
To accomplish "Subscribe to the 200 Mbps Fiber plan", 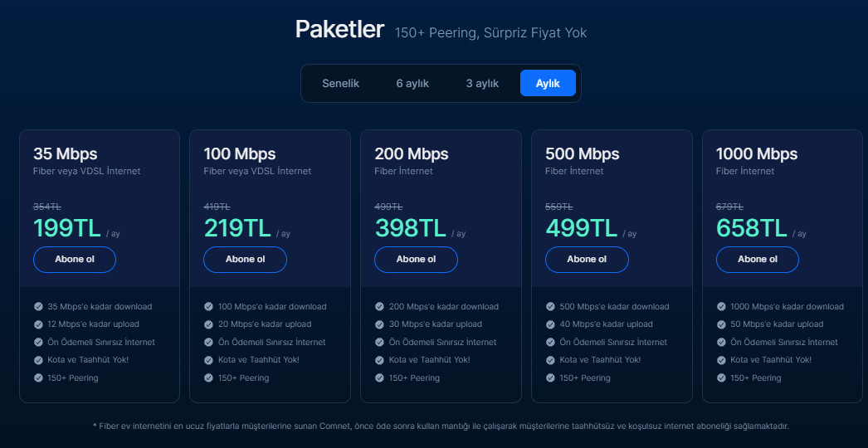I will point(416,260).
